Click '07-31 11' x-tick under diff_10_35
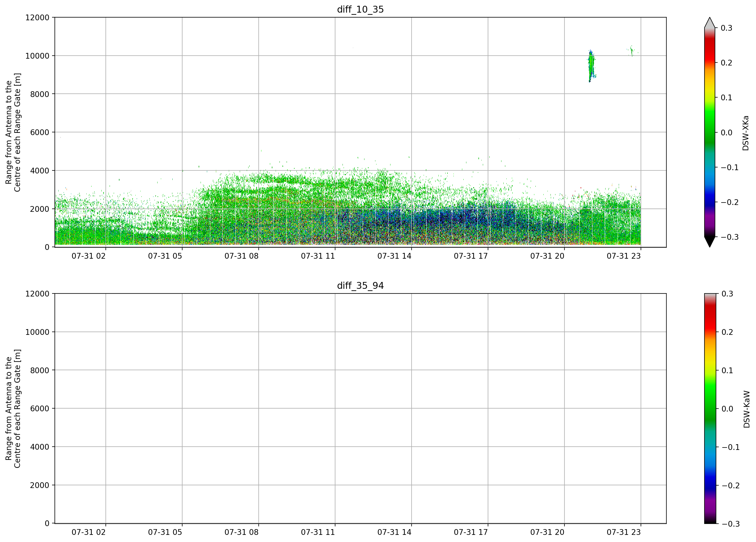This screenshot has width=756, height=542. click(318, 256)
